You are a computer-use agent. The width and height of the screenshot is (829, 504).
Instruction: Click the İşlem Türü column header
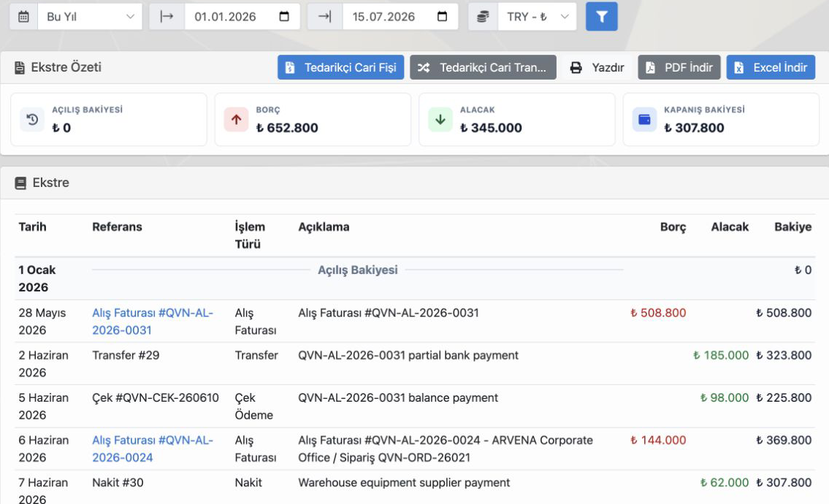pyautogui.click(x=250, y=235)
